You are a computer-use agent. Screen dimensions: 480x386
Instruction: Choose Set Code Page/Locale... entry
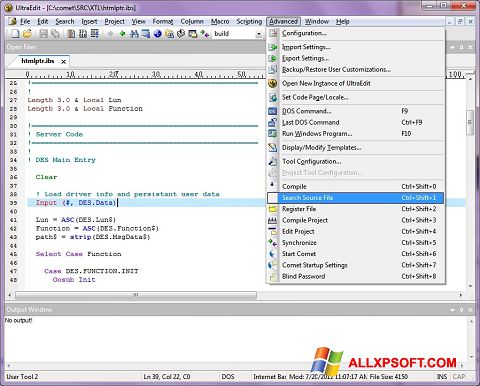[x=356, y=97]
